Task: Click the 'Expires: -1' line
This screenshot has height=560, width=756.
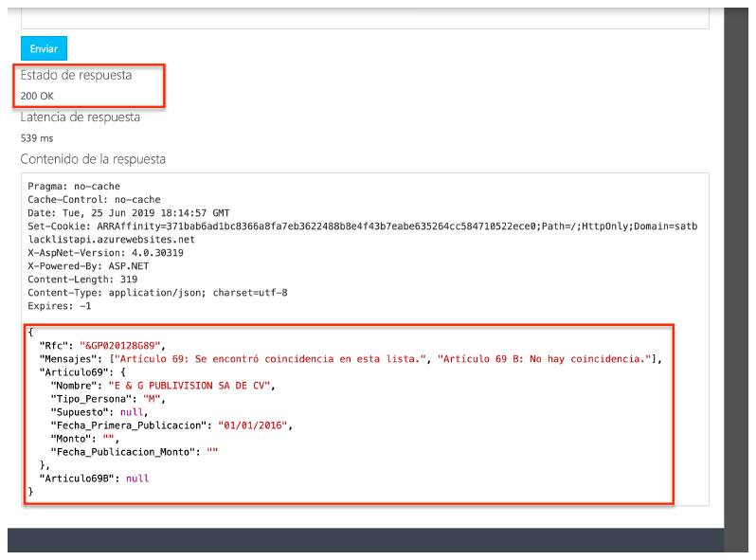Action: [60, 306]
